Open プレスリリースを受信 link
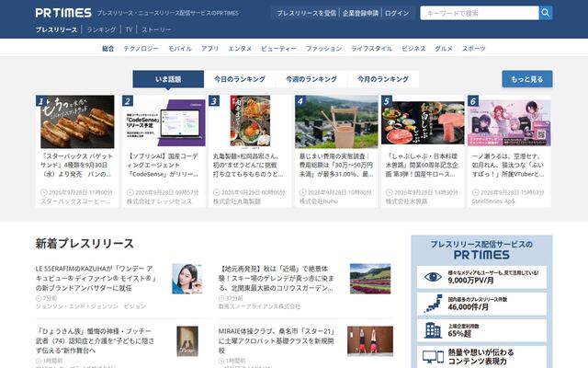Screen dimensions: 588x368 [306, 13]
